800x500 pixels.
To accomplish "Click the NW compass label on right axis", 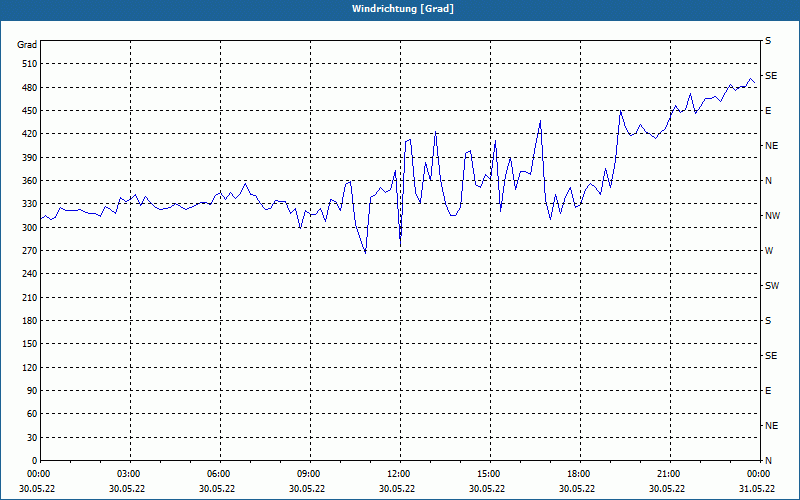I will 772,216.
